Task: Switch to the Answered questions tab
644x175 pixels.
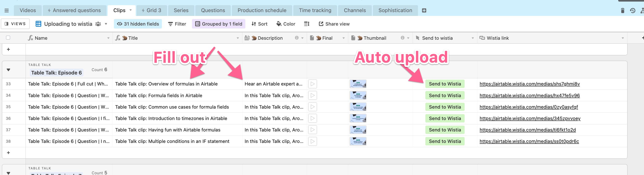Action: (x=74, y=11)
